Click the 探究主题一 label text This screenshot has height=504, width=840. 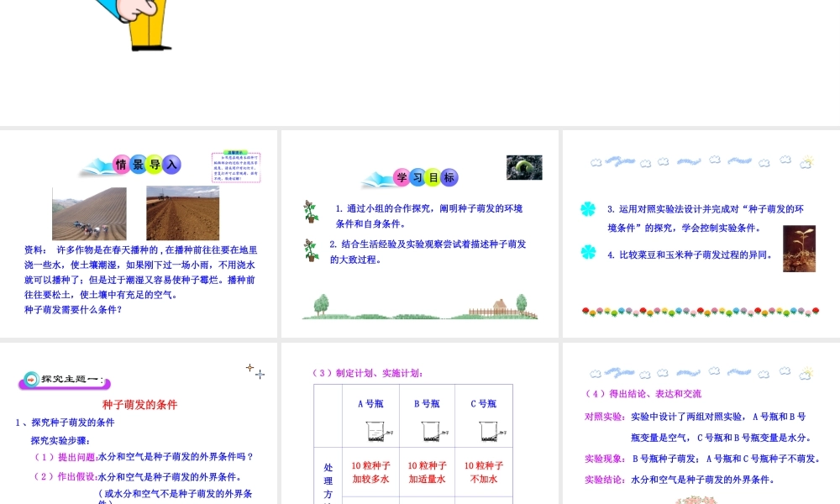(x=72, y=379)
